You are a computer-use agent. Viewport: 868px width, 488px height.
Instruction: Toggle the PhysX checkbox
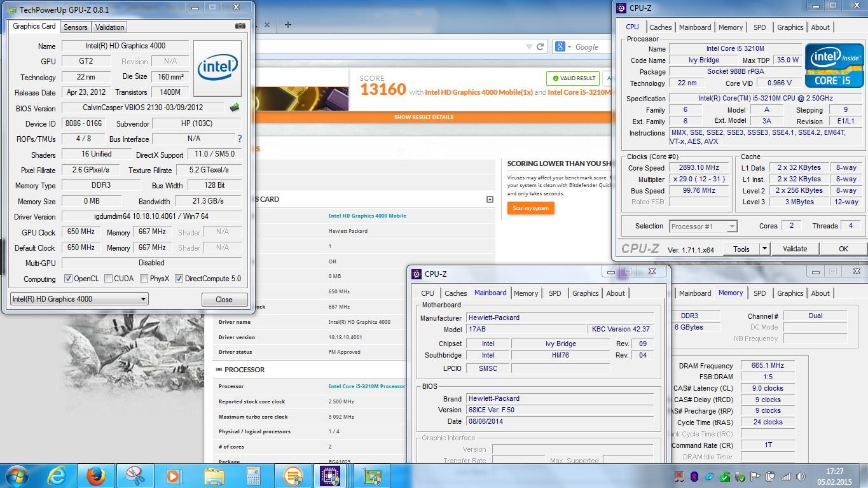(x=144, y=279)
